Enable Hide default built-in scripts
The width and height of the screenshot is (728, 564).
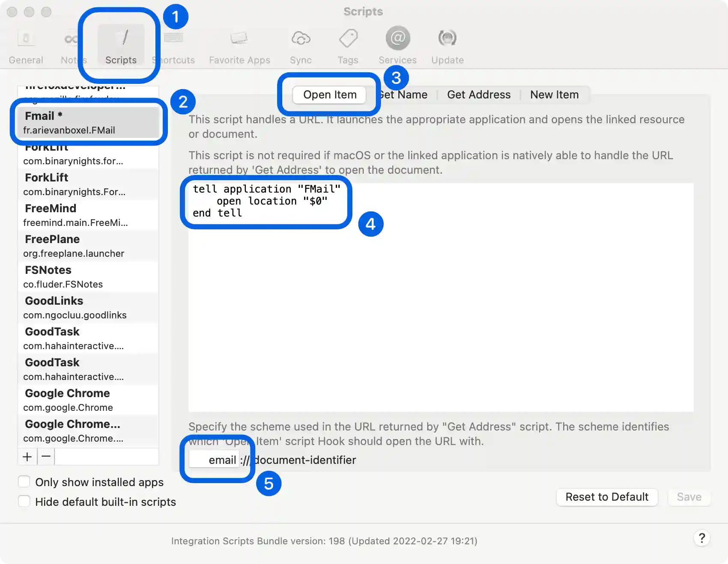click(x=24, y=502)
